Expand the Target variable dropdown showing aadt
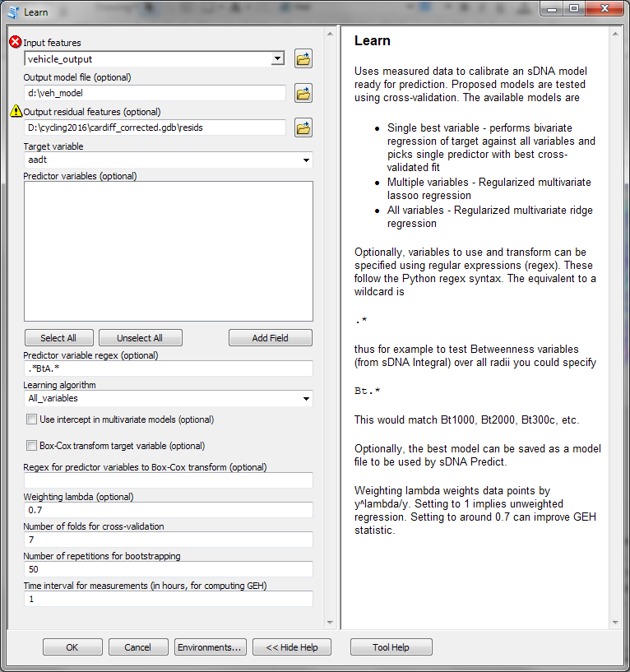The height and width of the screenshot is (672, 630). point(306,160)
